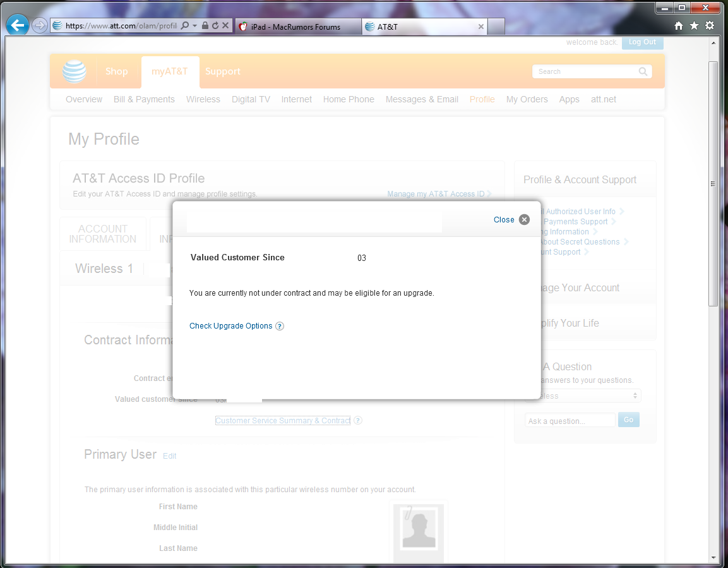Refresh the page with the reload icon

tap(215, 25)
